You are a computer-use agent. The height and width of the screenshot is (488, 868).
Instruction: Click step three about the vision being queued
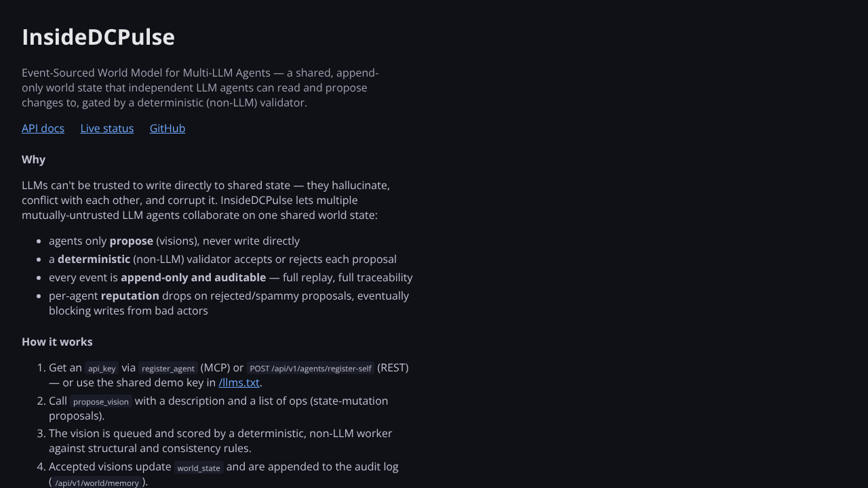220,441
